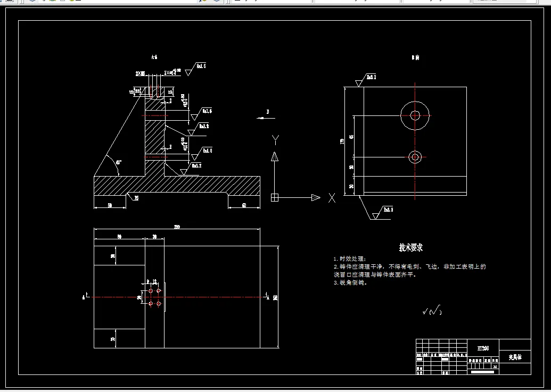Click the blue diamond layer properties icon

33,2
